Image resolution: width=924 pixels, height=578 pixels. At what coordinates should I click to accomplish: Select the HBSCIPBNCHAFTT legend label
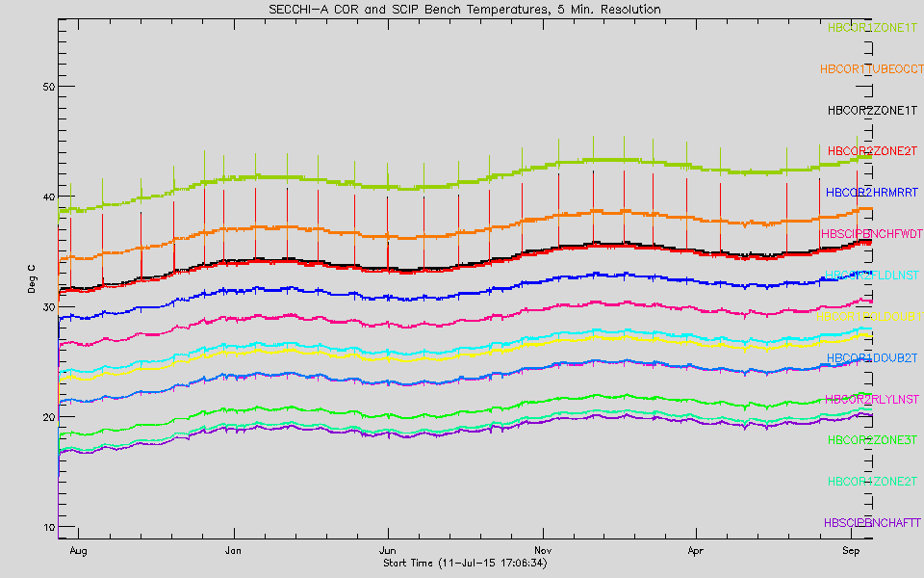coord(872,523)
